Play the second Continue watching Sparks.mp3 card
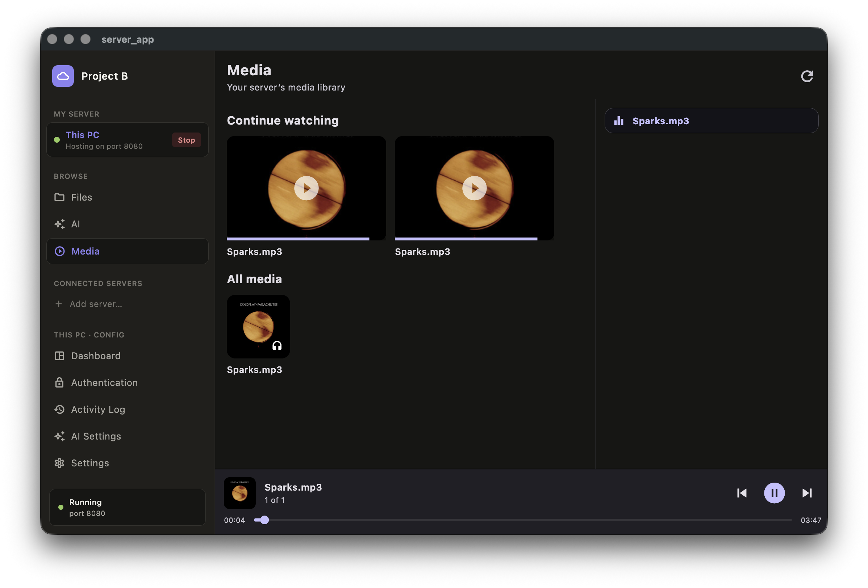The height and width of the screenshot is (588, 868). tap(474, 188)
